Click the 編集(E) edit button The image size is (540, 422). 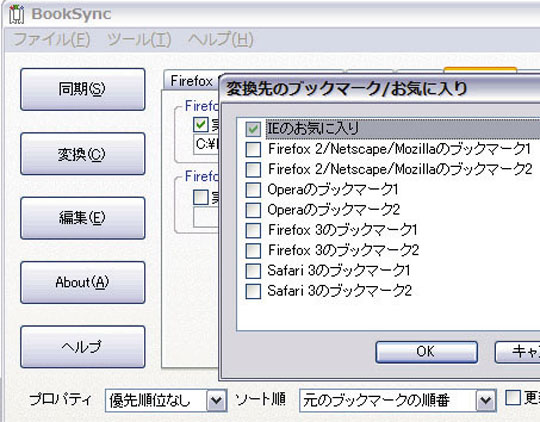coord(83,218)
